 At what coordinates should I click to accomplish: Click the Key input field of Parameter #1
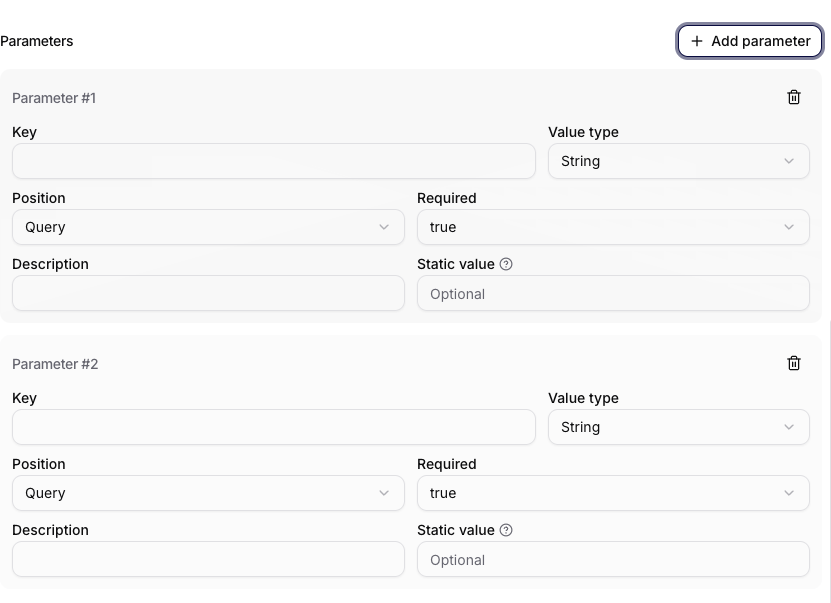[273, 161]
